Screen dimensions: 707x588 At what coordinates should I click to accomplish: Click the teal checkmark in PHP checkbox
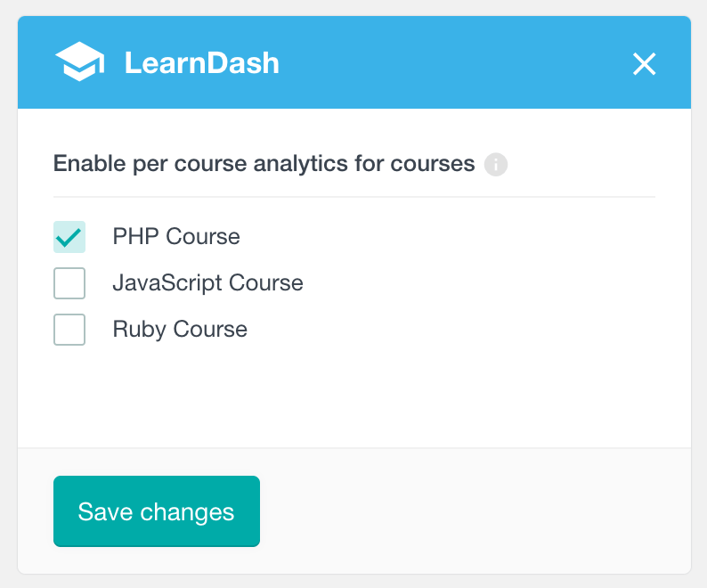[x=69, y=237]
